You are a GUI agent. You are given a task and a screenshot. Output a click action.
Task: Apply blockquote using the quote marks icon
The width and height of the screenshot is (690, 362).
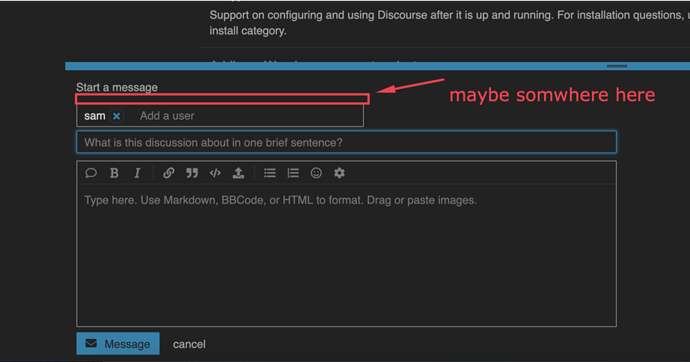(x=192, y=173)
